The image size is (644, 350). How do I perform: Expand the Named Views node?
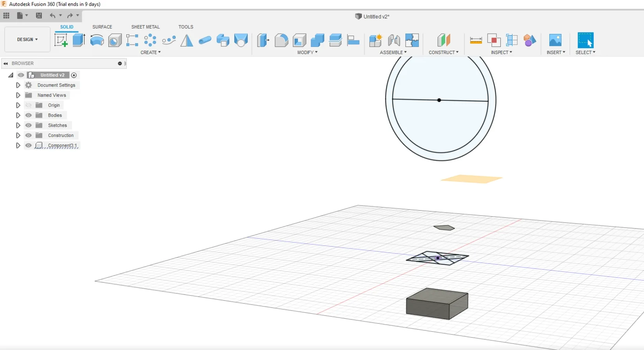tap(18, 95)
